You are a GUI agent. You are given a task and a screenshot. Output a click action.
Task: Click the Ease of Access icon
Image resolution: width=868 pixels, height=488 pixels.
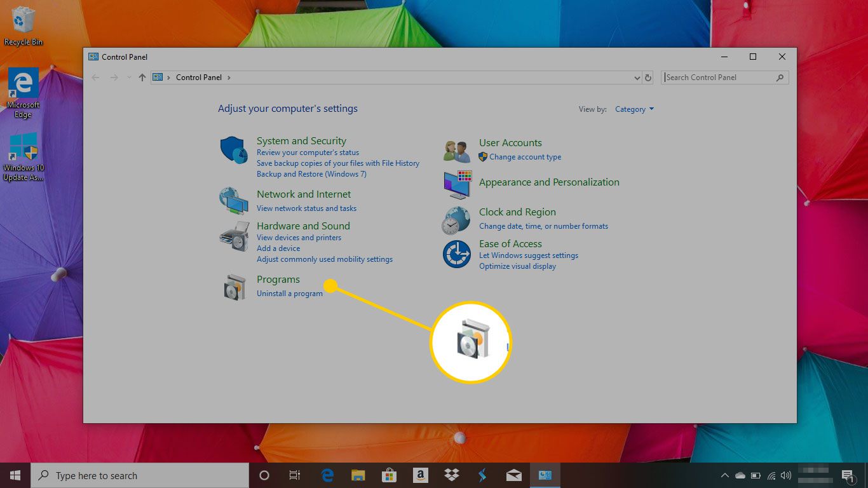click(x=456, y=254)
